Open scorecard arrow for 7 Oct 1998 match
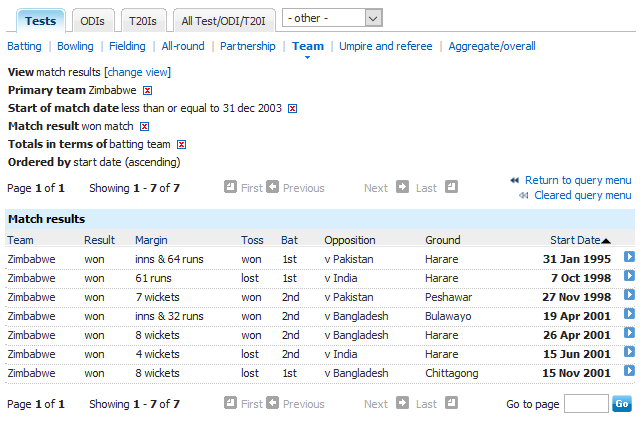Viewport: 642px width, 422px height. tap(629, 277)
